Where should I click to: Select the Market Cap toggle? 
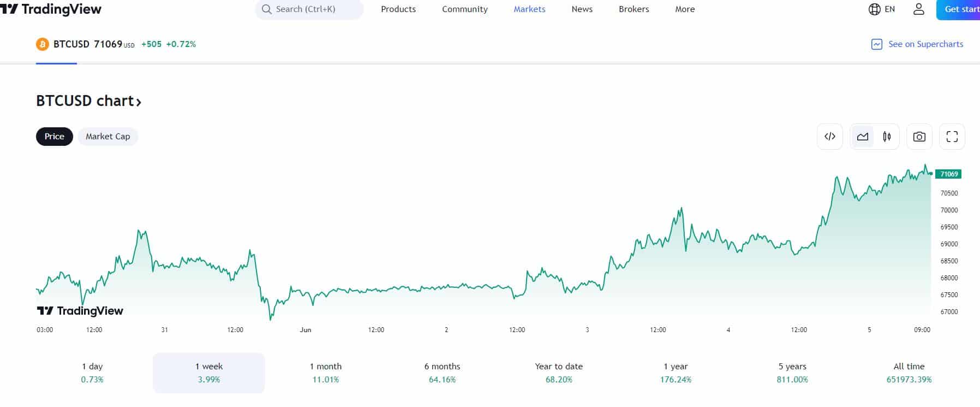pyautogui.click(x=108, y=137)
